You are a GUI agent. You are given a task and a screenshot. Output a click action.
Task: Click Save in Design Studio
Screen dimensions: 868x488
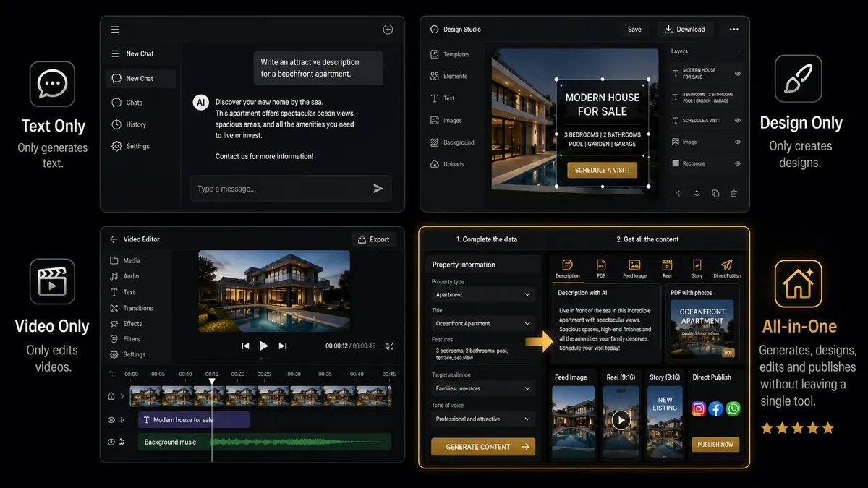pos(634,30)
